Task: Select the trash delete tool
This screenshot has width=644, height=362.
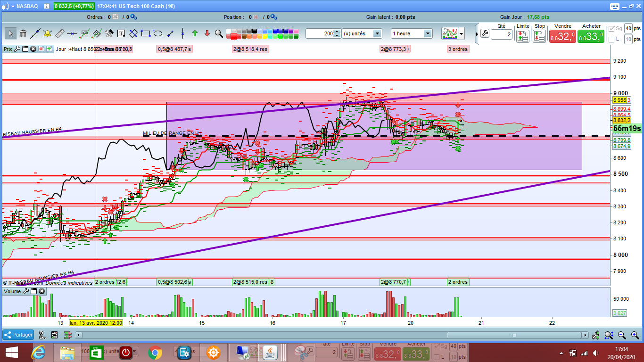Action: tap(23, 33)
